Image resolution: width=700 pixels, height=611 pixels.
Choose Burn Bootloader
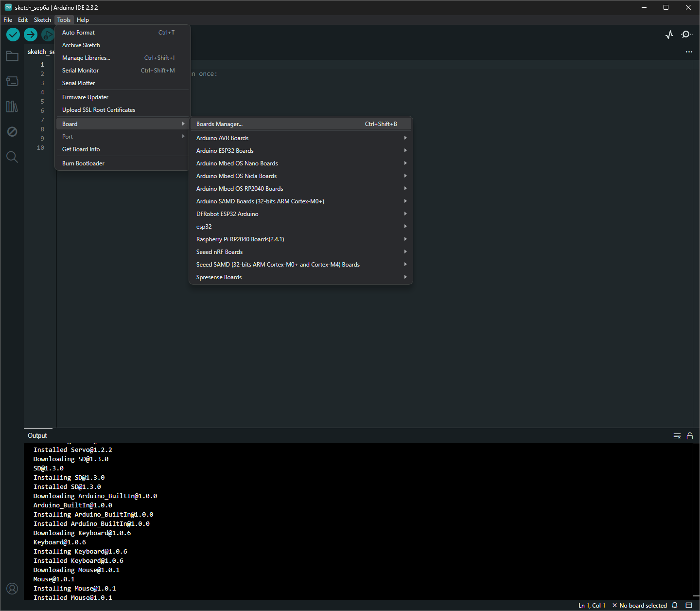(122, 163)
